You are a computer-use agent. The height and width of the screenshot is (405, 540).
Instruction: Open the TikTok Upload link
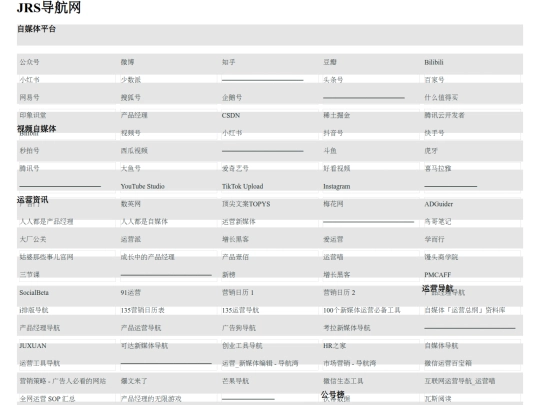point(242,186)
